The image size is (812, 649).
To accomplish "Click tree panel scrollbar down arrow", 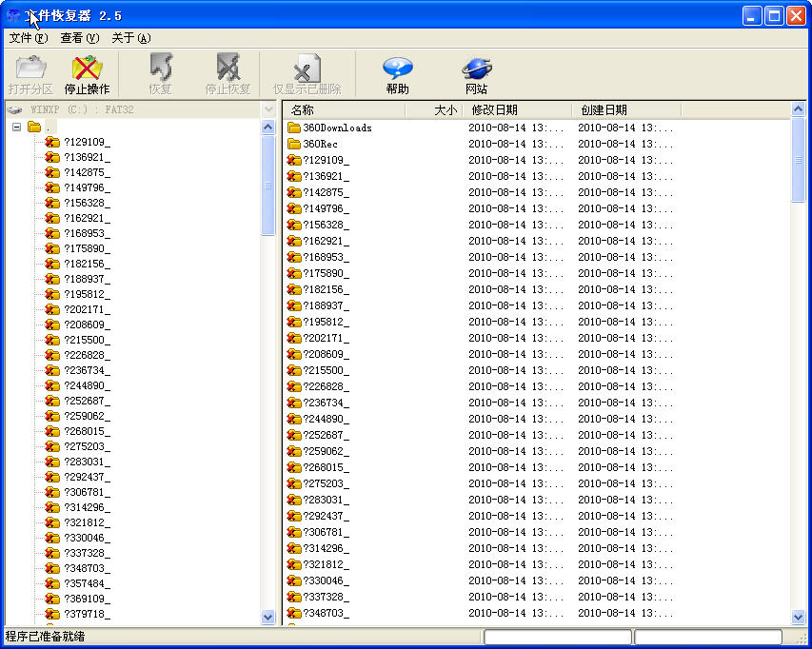I will pyautogui.click(x=268, y=617).
